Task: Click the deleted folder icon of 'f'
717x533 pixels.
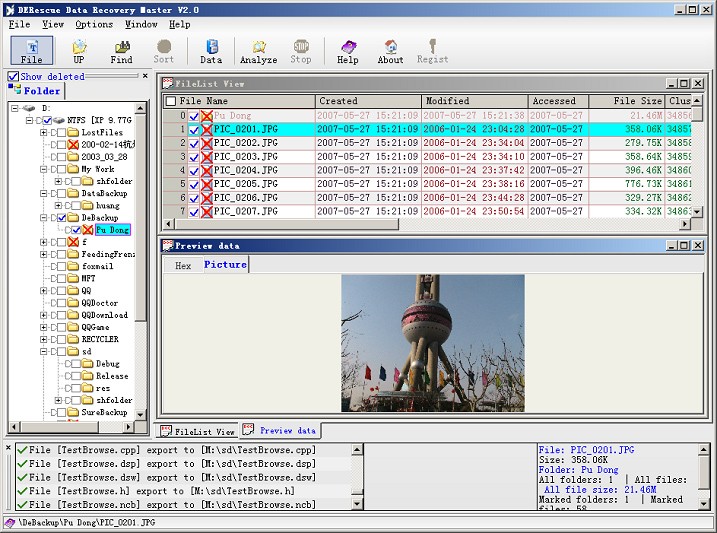Action: coord(73,242)
